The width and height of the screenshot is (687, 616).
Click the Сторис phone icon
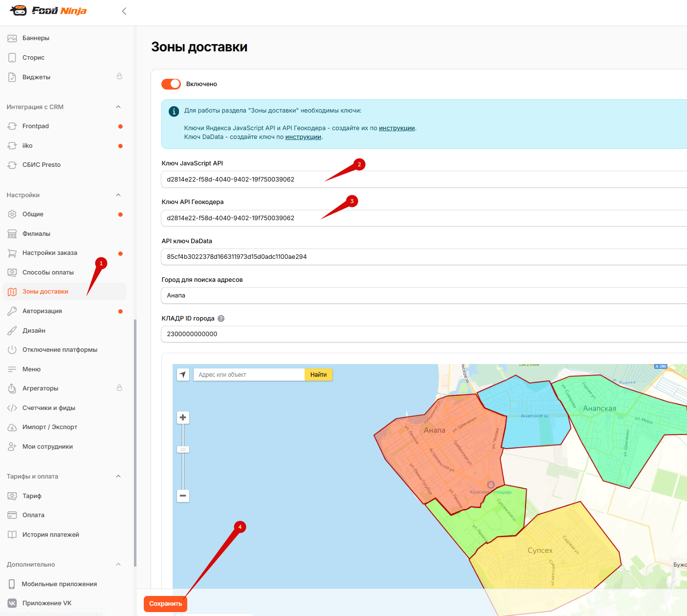12,58
